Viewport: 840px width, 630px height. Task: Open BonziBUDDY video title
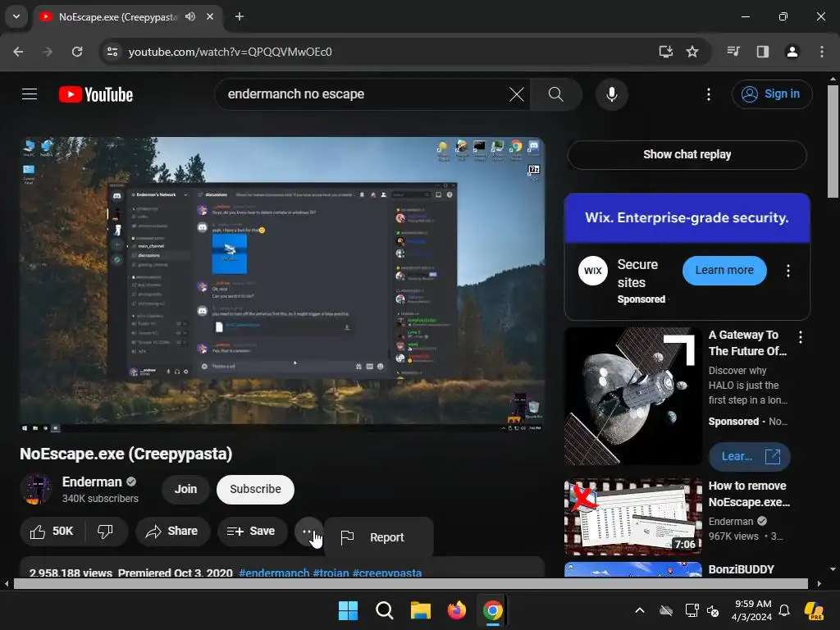click(x=742, y=569)
